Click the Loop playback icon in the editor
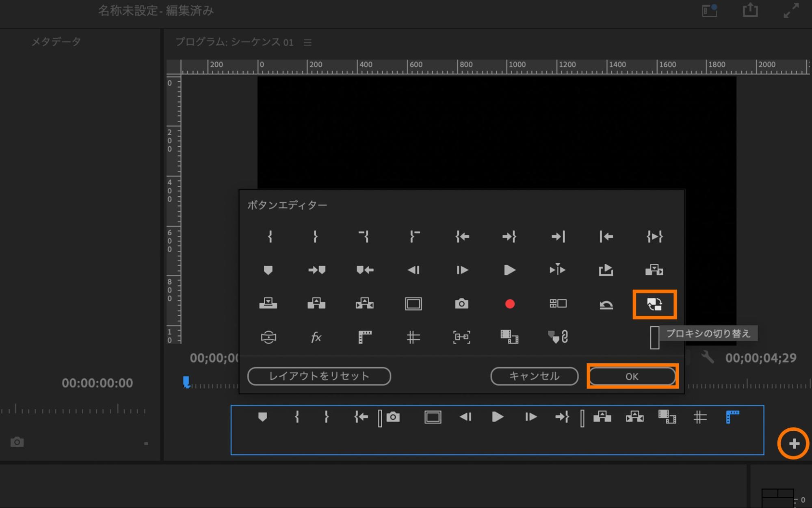The width and height of the screenshot is (812, 508). 606,304
